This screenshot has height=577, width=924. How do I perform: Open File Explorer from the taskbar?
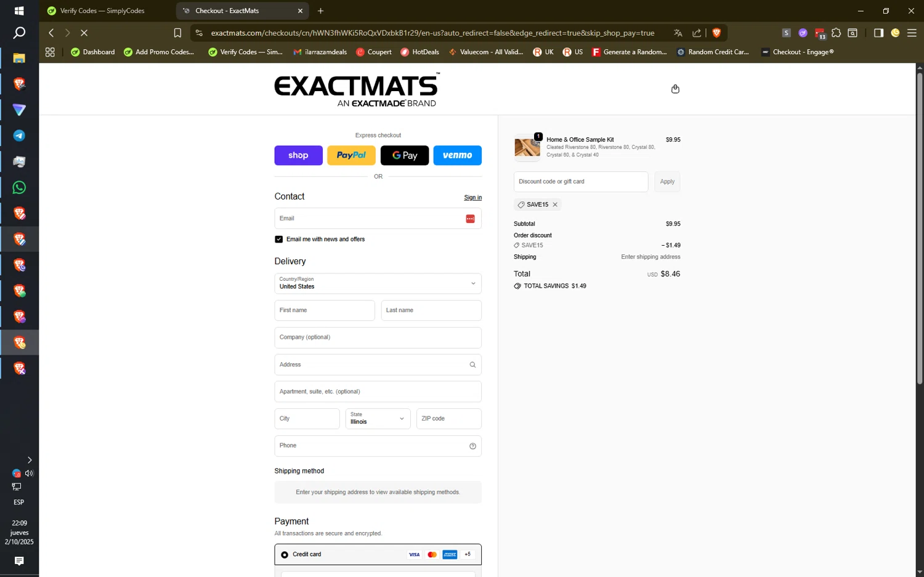point(19,59)
